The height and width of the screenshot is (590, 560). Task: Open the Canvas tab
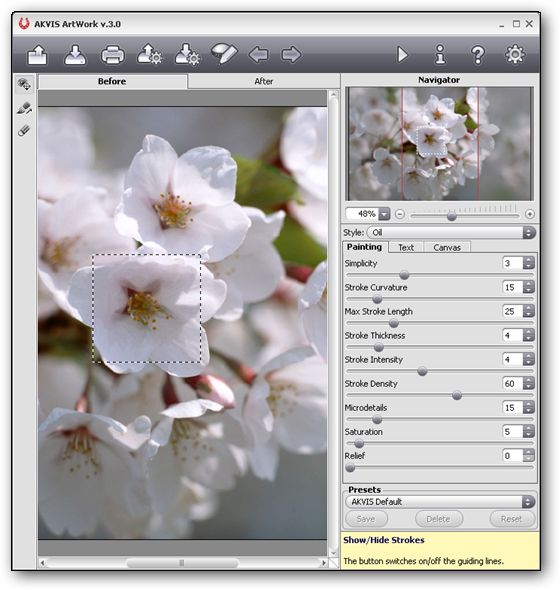point(447,248)
